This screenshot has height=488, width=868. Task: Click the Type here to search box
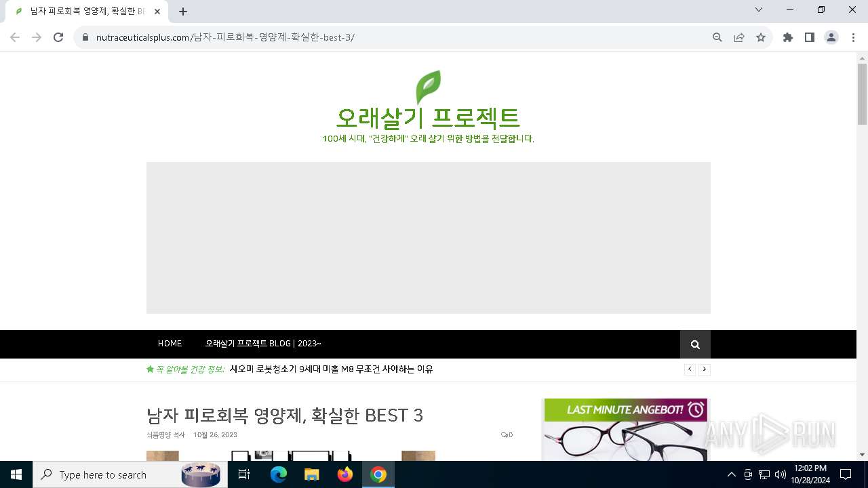click(x=129, y=474)
